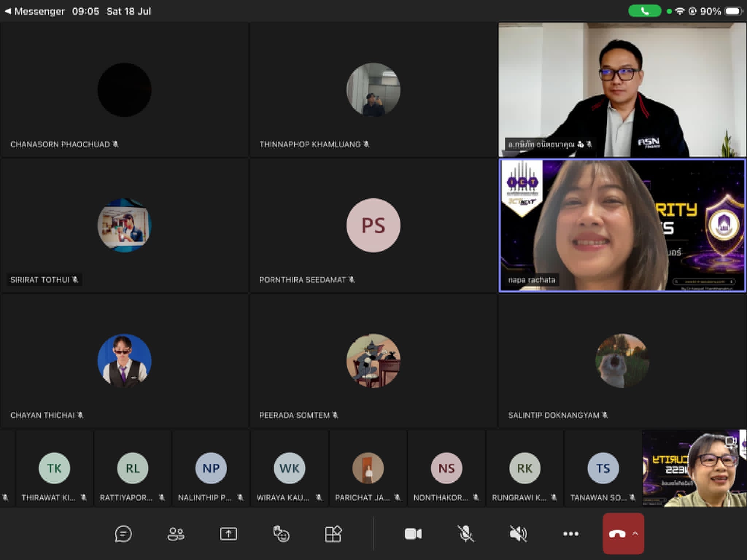Screen dimensions: 747x560
Task: Tap the THINNAPHOP KHAMLUANG name label
Action: click(x=310, y=144)
